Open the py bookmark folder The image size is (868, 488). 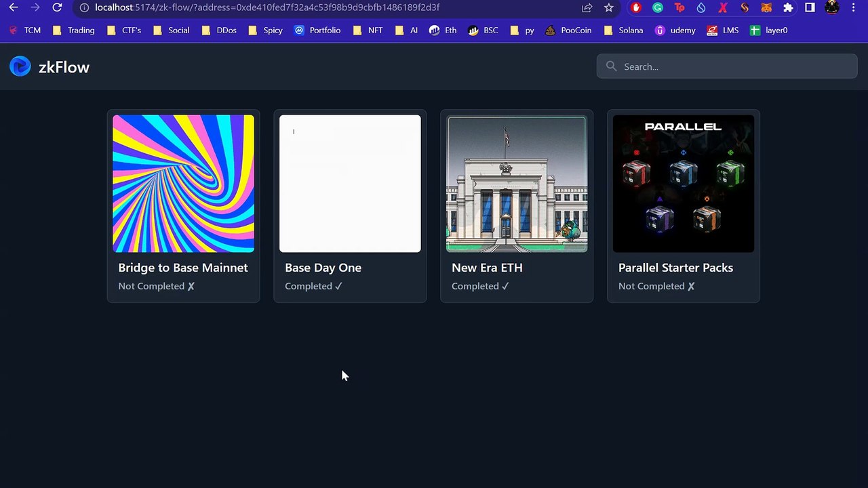[522, 30]
